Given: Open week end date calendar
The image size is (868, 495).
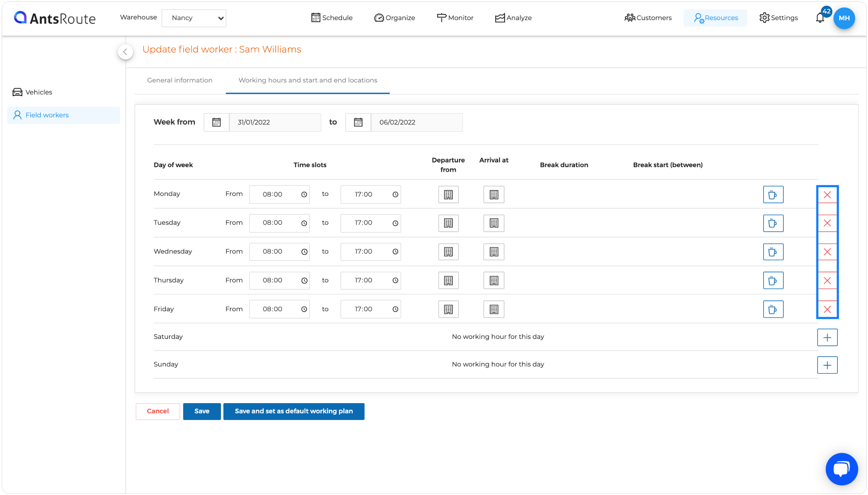Looking at the screenshot, I should coord(358,122).
